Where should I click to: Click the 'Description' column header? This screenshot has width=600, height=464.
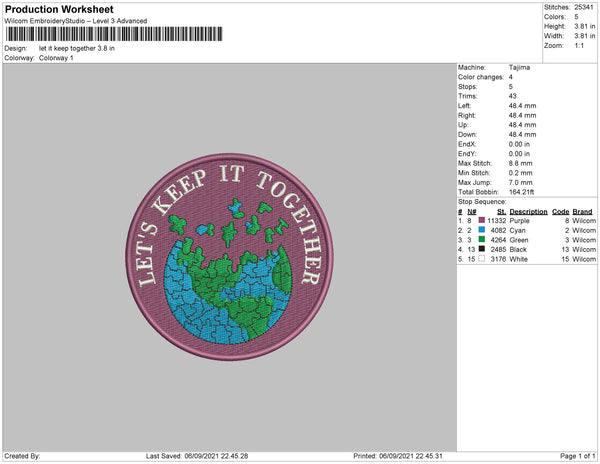pos(528,212)
